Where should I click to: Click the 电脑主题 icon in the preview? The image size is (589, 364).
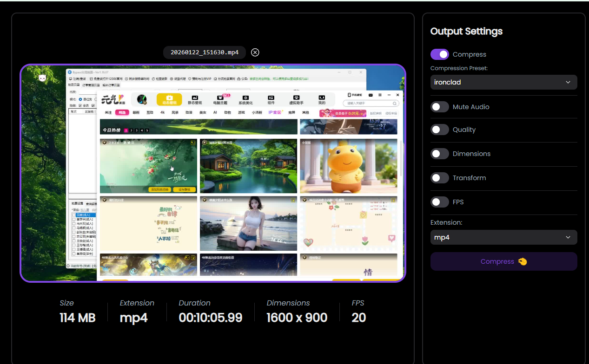220,99
